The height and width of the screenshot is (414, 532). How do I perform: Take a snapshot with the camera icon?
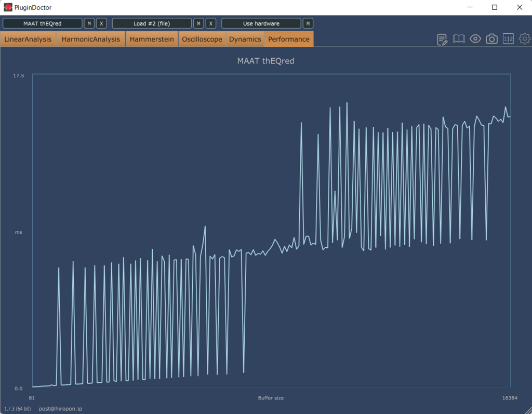point(491,38)
